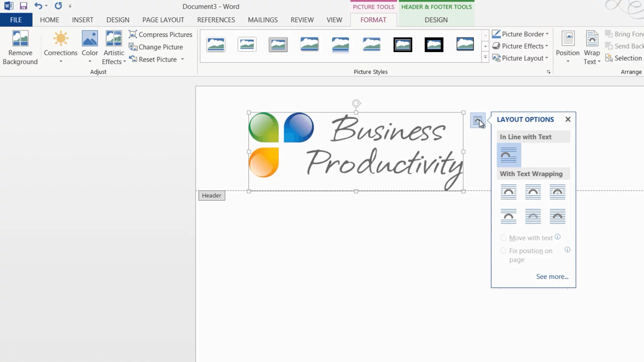Click the Save icon in quick access toolbar

tap(23, 6)
